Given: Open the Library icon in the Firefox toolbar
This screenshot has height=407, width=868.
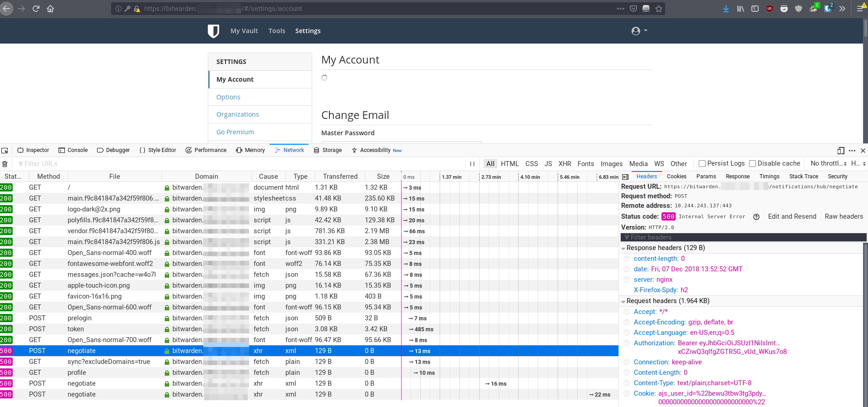Looking at the screenshot, I should point(740,9).
